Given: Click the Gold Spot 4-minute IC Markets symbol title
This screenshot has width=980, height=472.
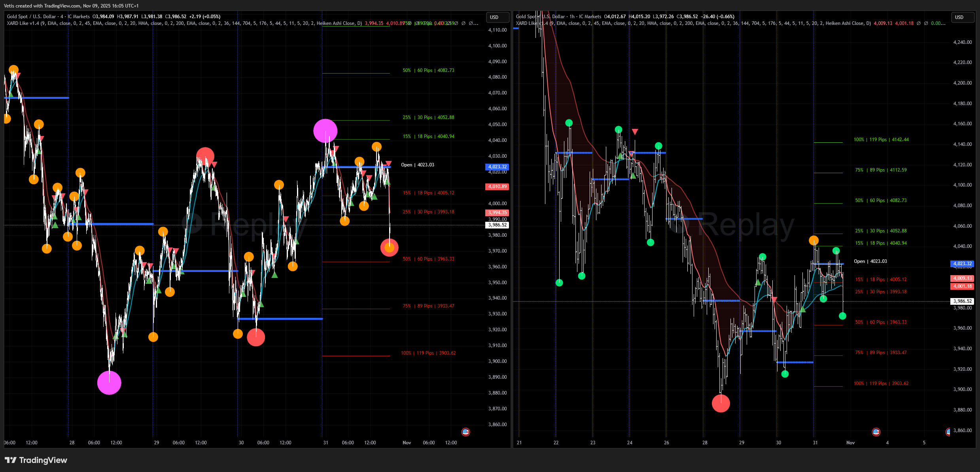Looking at the screenshot, I should coord(48,17).
